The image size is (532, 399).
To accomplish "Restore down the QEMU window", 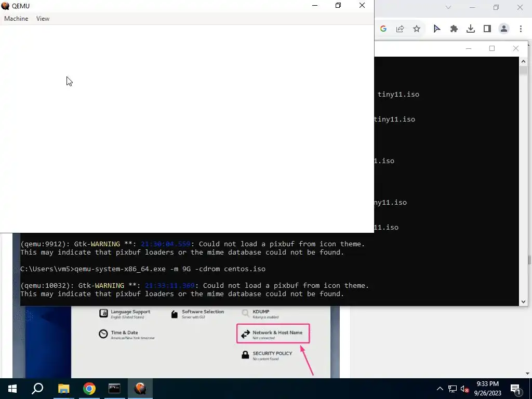I will (x=338, y=5).
